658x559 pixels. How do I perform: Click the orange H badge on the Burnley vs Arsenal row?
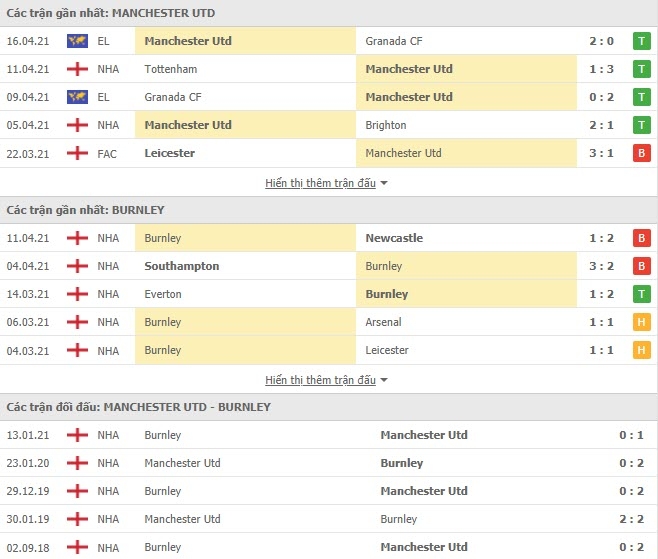641,322
